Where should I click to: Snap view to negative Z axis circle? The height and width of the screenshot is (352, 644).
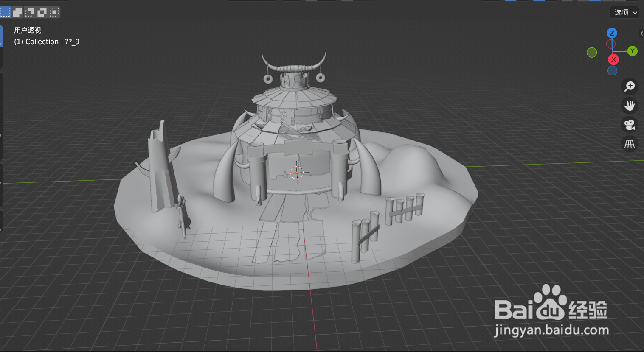click(612, 71)
